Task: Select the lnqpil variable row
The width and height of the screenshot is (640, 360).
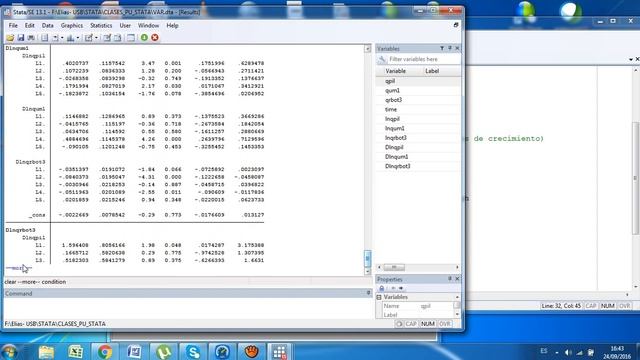Action: 418,119
